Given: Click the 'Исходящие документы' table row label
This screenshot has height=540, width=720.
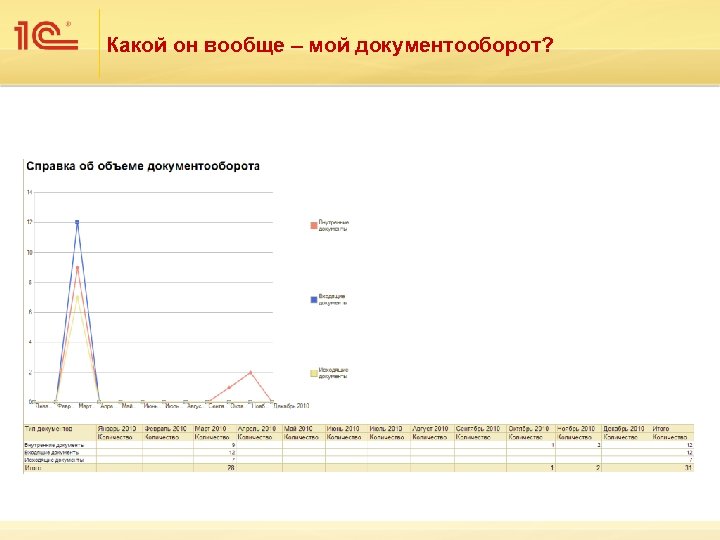Looking at the screenshot, I should (54, 460).
